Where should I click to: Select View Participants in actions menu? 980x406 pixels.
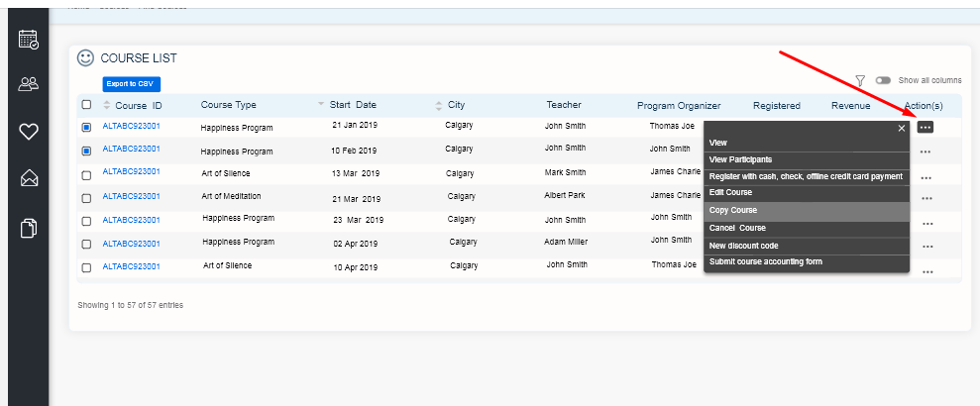(x=807, y=159)
